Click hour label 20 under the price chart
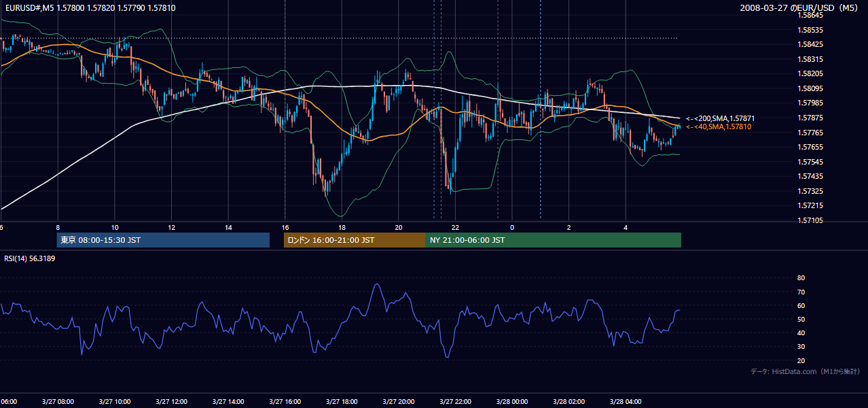Screen dimensions: 868x408 click(399, 228)
